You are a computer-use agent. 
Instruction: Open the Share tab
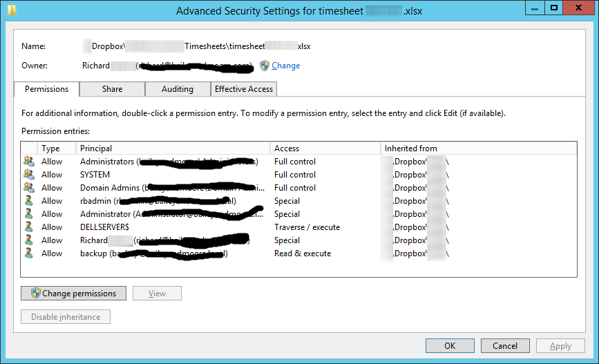click(112, 89)
